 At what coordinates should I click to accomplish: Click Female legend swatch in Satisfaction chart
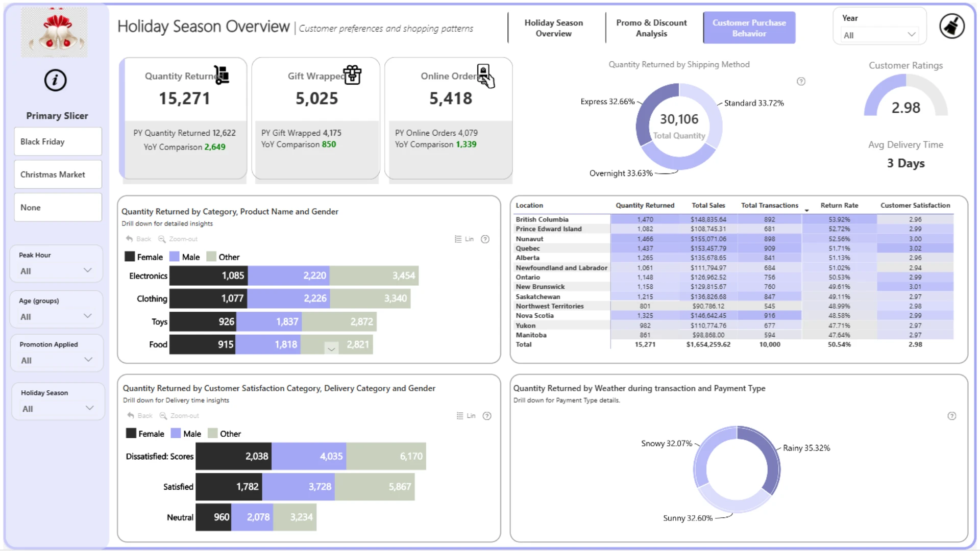(131, 433)
